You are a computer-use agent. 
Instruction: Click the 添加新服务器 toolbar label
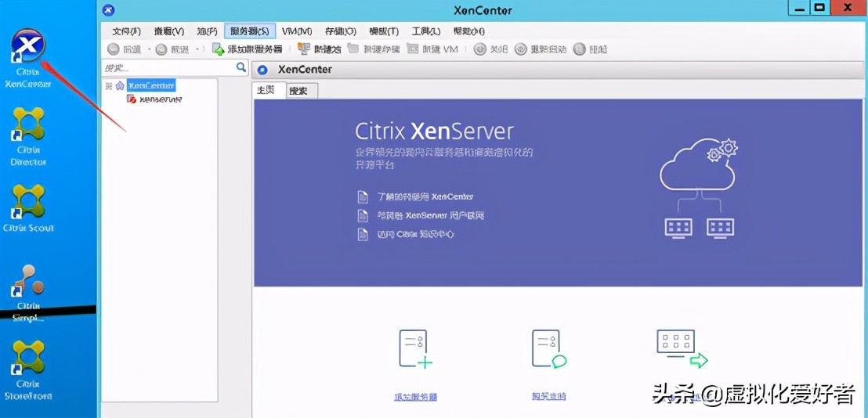point(255,49)
